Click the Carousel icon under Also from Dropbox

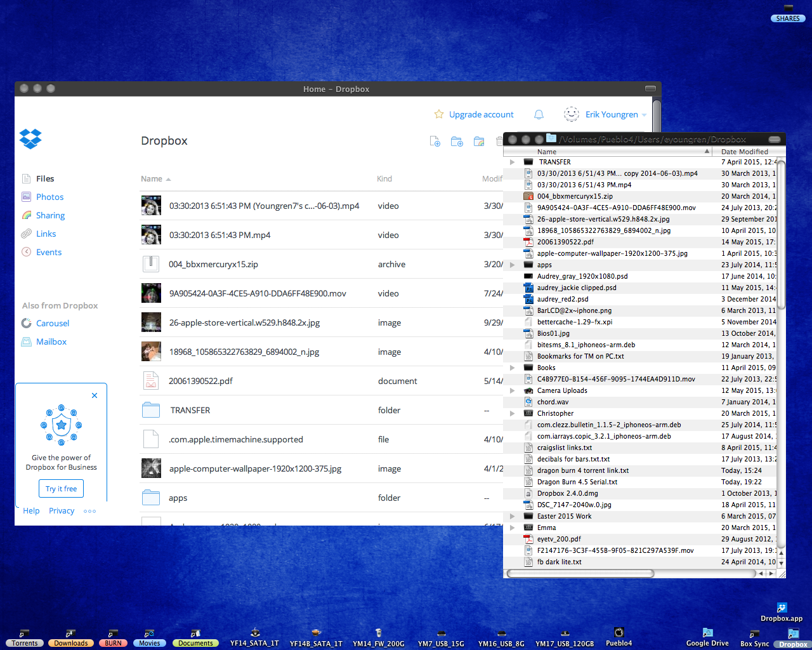26,323
